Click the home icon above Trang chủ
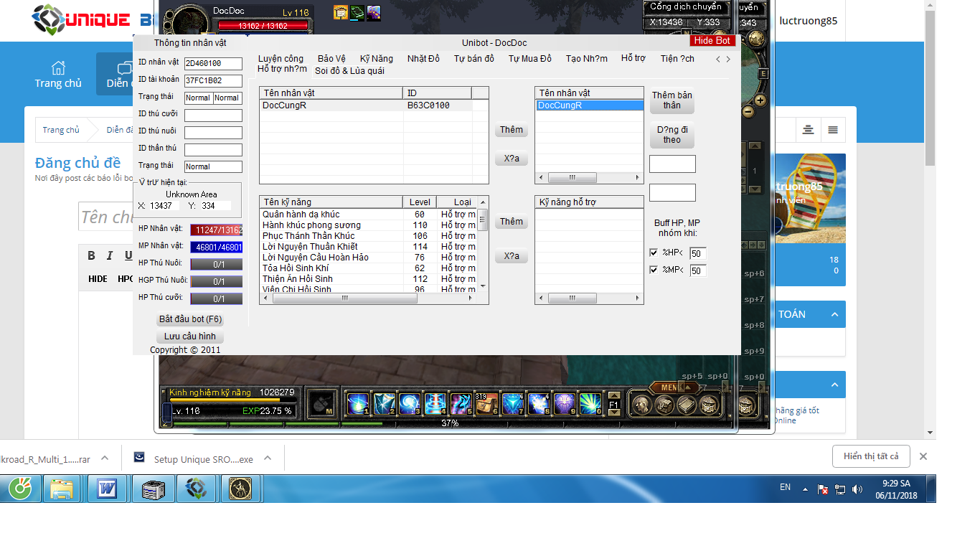The height and width of the screenshot is (551, 980). click(58, 67)
